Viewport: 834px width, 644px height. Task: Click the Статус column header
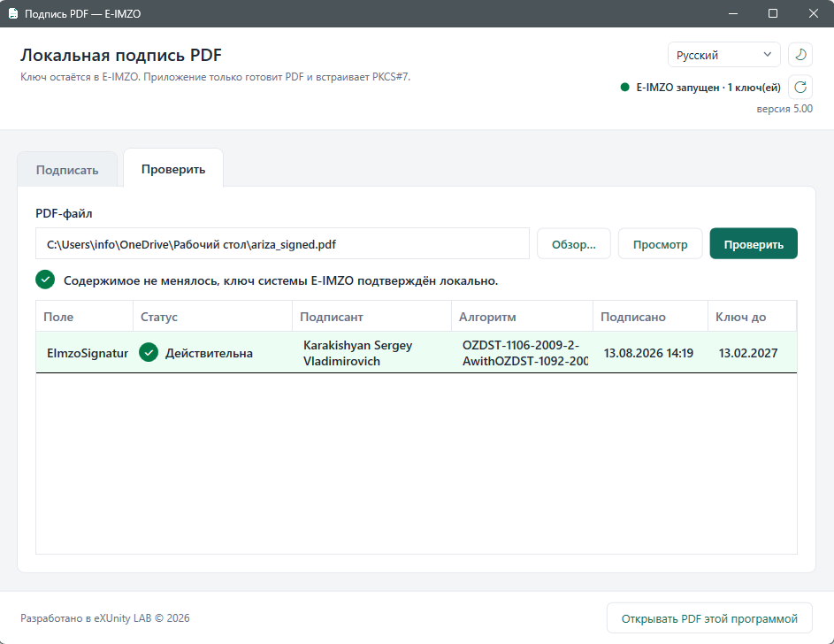pos(213,317)
